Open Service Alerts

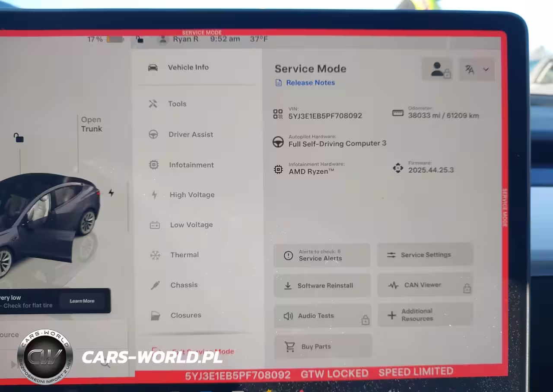click(321, 255)
